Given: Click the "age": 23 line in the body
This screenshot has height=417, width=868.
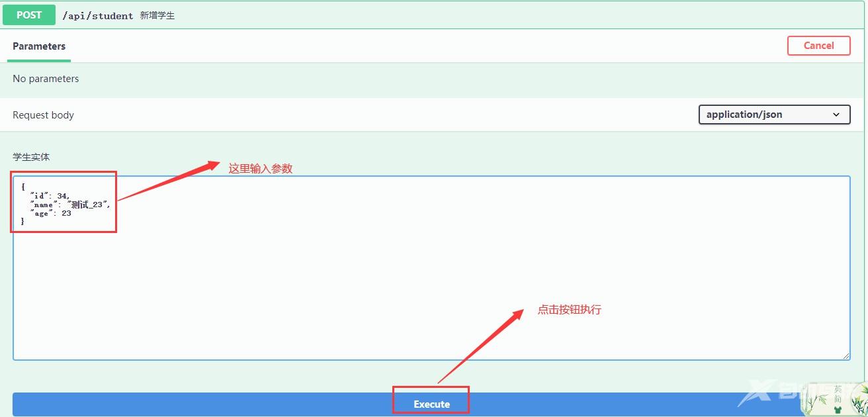Looking at the screenshot, I should click(x=50, y=213).
